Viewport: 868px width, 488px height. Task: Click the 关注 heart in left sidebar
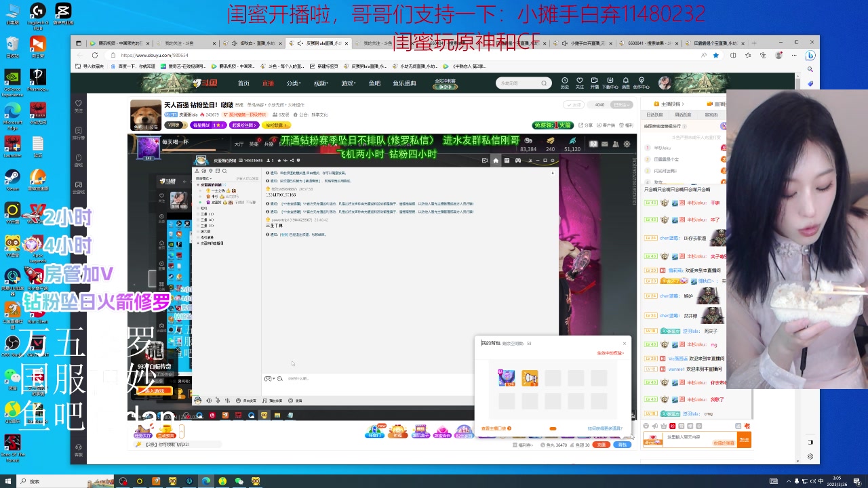[x=78, y=106]
